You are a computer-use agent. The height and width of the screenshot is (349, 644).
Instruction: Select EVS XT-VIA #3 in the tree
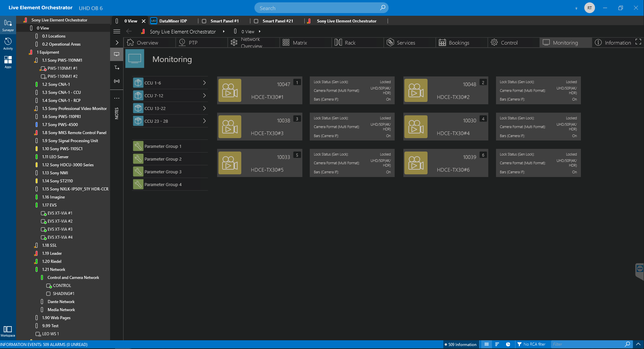pyautogui.click(x=60, y=229)
